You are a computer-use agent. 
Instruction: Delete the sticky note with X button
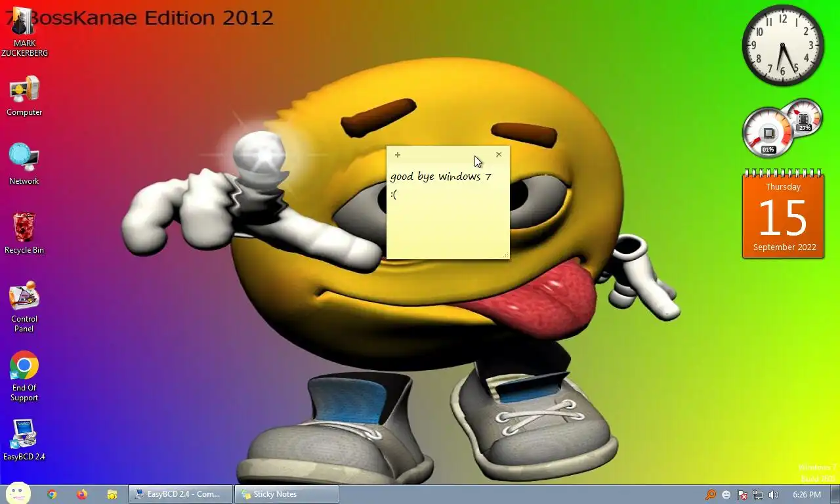[x=499, y=155]
